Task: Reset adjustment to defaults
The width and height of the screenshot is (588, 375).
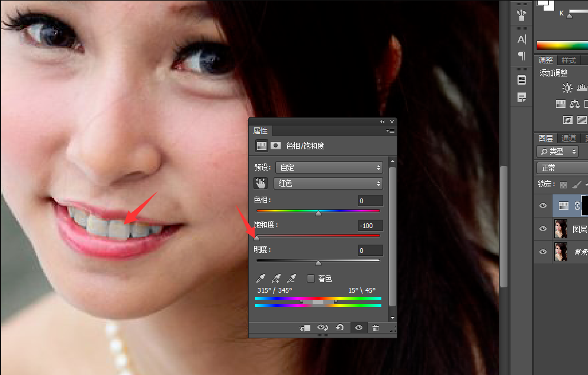Action: point(340,328)
